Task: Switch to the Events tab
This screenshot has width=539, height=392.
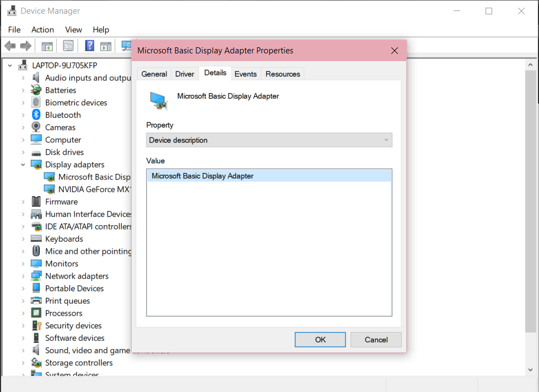Action: pyautogui.click(x=245, y=74)
